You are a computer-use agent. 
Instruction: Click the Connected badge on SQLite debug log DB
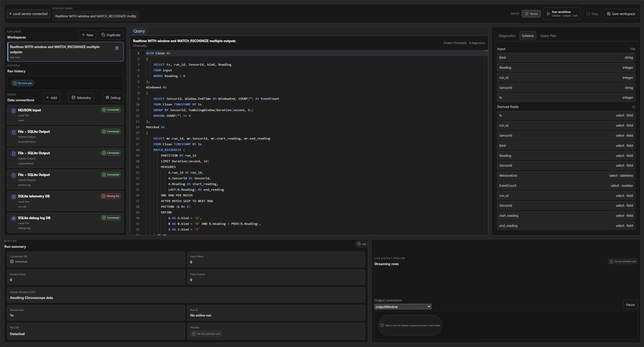click(x=111, y=218)
